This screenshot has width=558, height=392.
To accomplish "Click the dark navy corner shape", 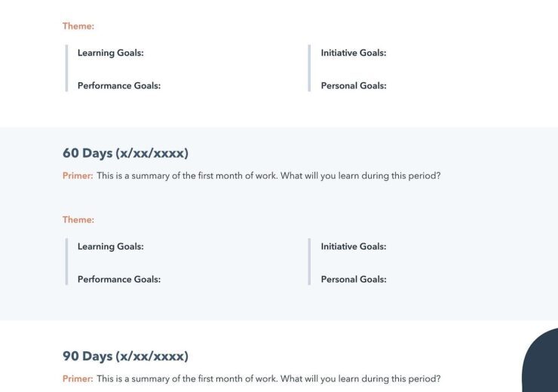I will pyautogui.click(x=541, y=363).
